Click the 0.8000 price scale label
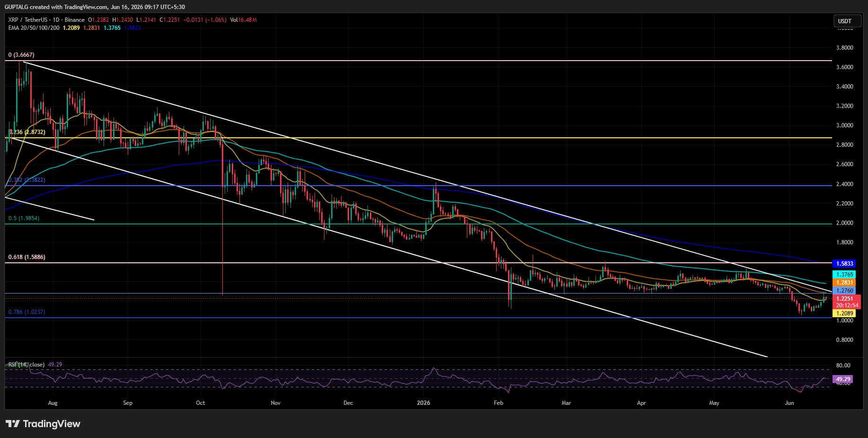The height and width of the screenshot is (438, 868). pos(845,340)
